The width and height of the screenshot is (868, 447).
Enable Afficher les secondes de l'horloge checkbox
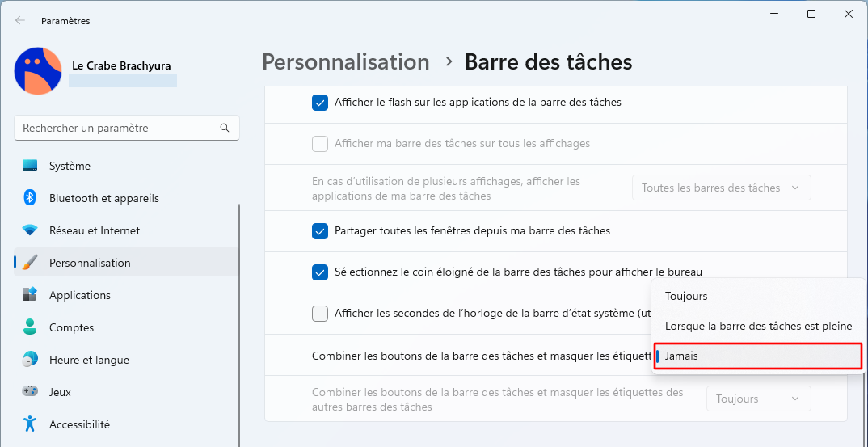tap(320, 314)
